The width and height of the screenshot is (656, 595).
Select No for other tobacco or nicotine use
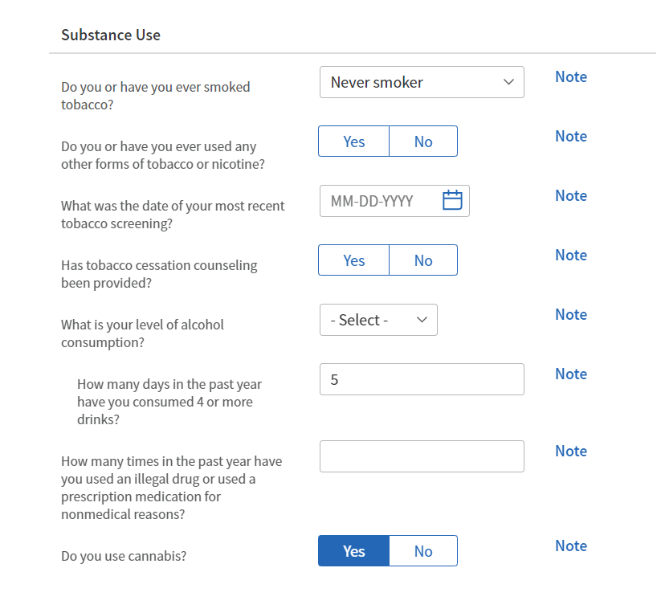tap(423, 142)
